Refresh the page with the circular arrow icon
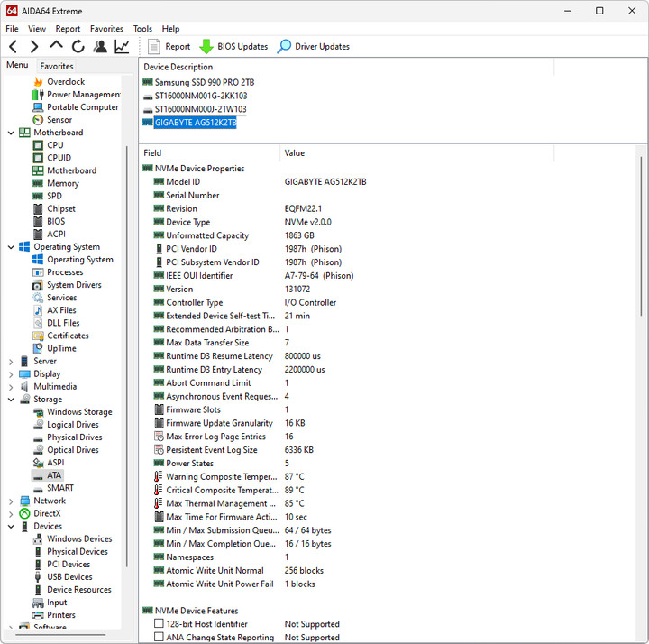Image resolution: width=649 pixels, height=644 pixels. (x=78, y=46)
